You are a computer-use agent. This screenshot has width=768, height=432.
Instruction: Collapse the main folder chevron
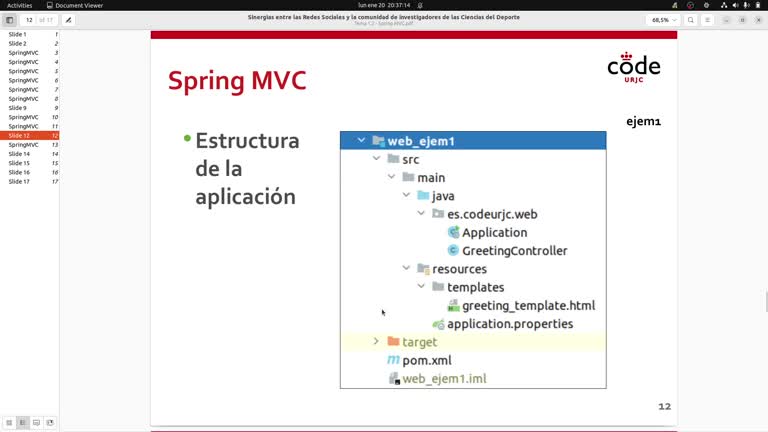pos(391,177)
